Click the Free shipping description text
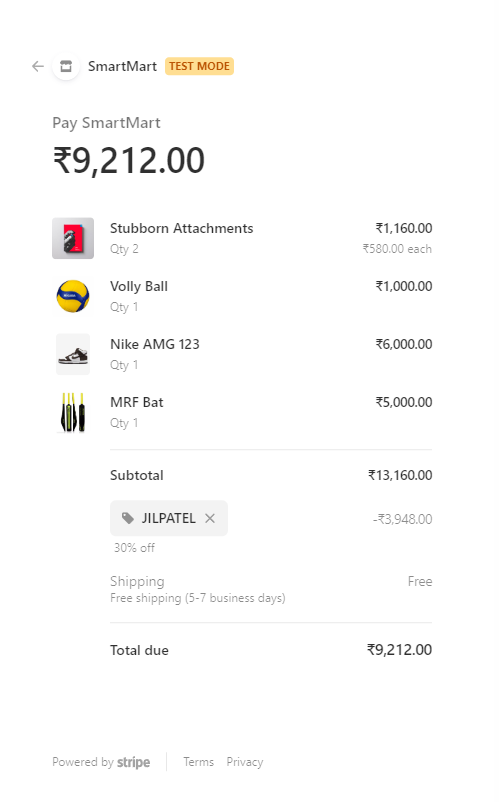The width and height of the screenshot is (499, 802). (x=198, y=598)
